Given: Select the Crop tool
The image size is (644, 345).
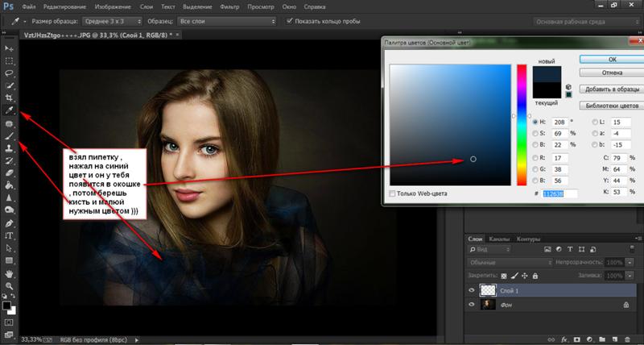Looking at the screenshot, I should click(10, 97).
